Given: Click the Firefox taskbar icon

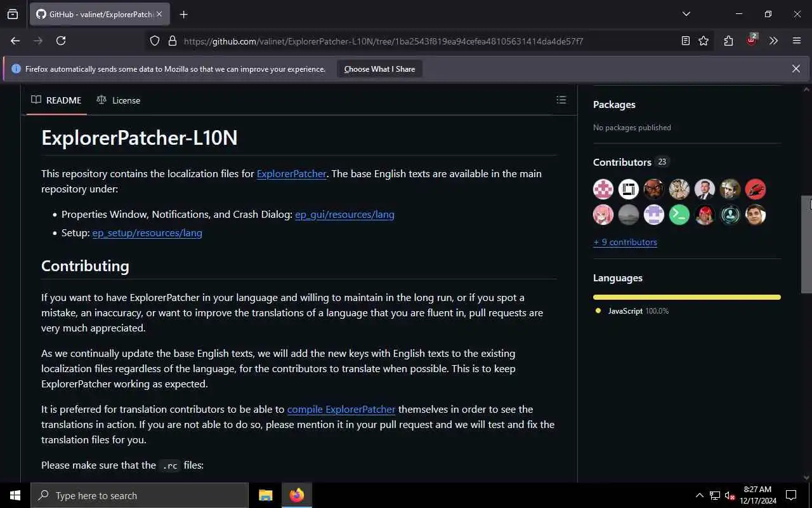Looking at the screenshot, I should 296,495.
